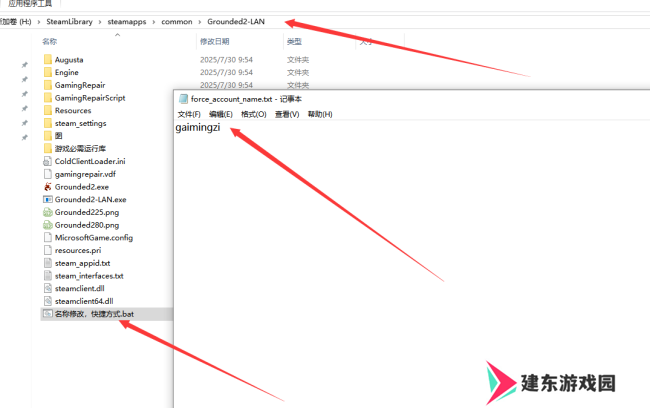Sort files by 名称 column header

[x=50, y=41]
